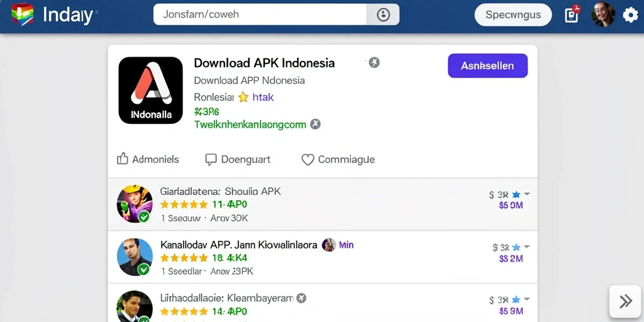This screenshot has width=644, height=322.
Task: Click the Indonalia black app icon
Action: [x=151, y=91]
